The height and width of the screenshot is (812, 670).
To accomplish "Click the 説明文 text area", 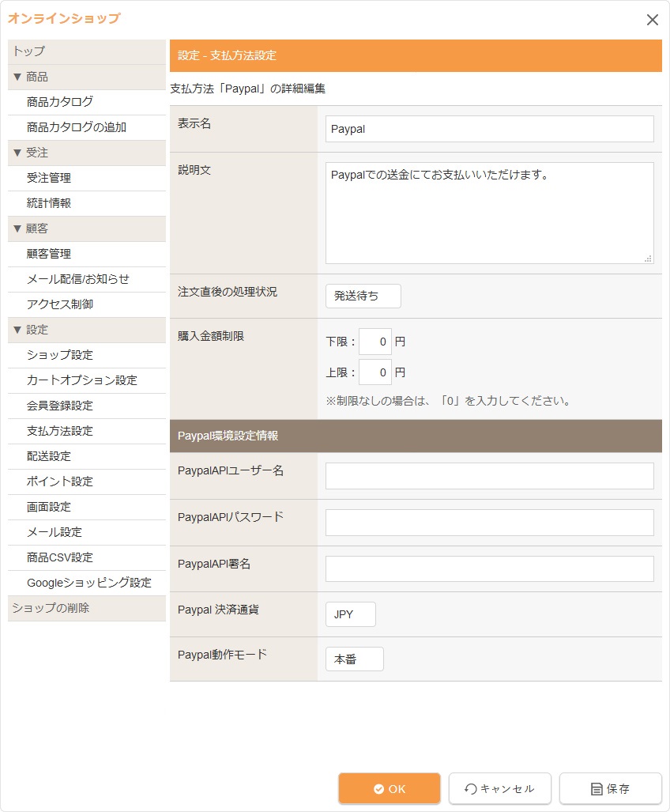I will [x=489, y=213].
